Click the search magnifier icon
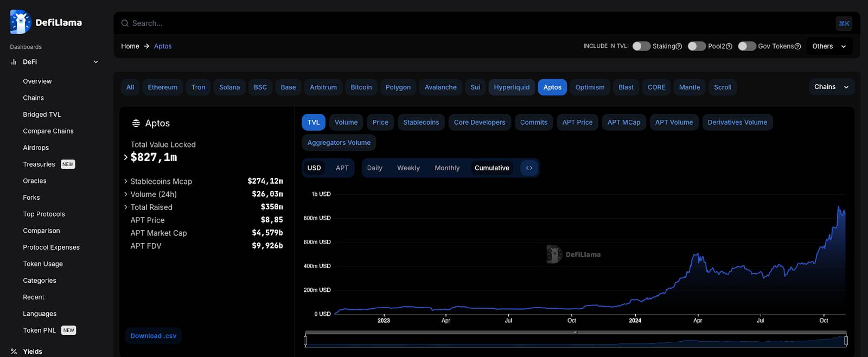 (125, 23)
